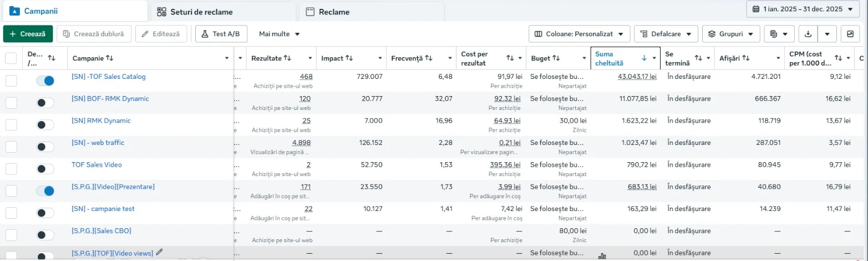Toggle off the [SN] -TOF Sales Catalog campaign
This screenshot has width=868, height=261.
[45, 81]
